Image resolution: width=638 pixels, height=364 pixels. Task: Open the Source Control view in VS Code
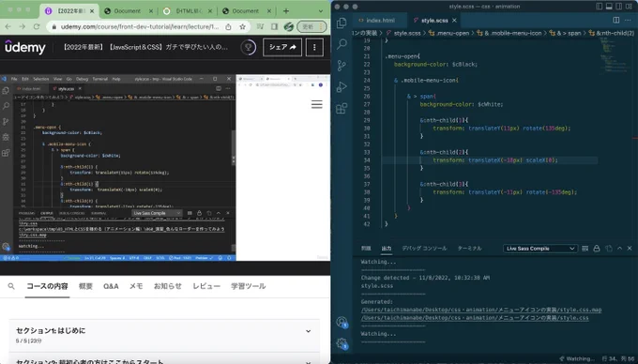coord(342,65)
